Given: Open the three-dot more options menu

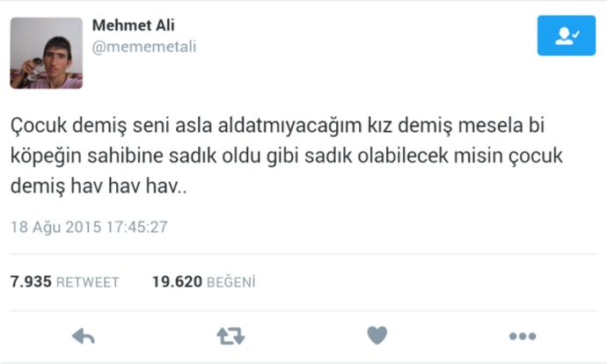Looking at the screenshot, I should pos(523,336).
